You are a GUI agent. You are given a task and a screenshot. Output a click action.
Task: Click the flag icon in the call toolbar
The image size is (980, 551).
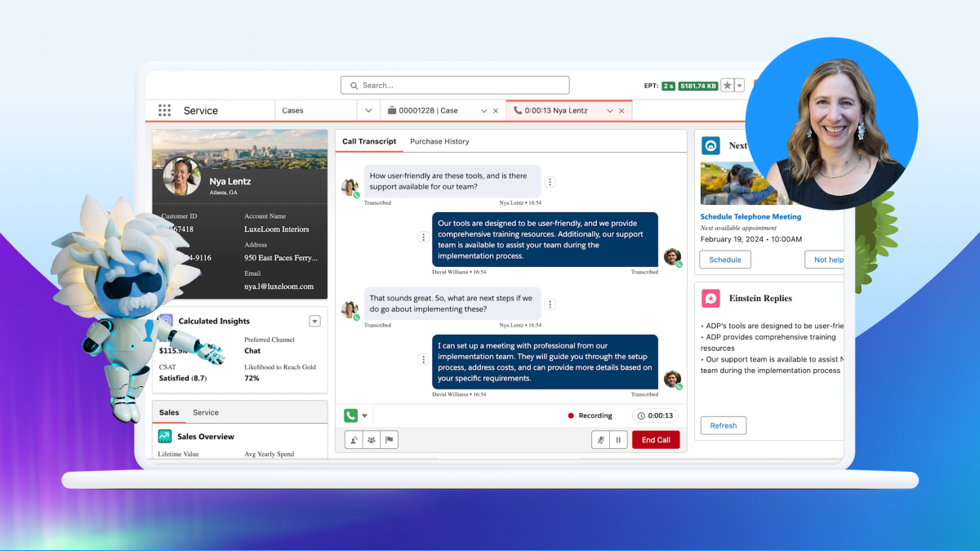point(390,439)
